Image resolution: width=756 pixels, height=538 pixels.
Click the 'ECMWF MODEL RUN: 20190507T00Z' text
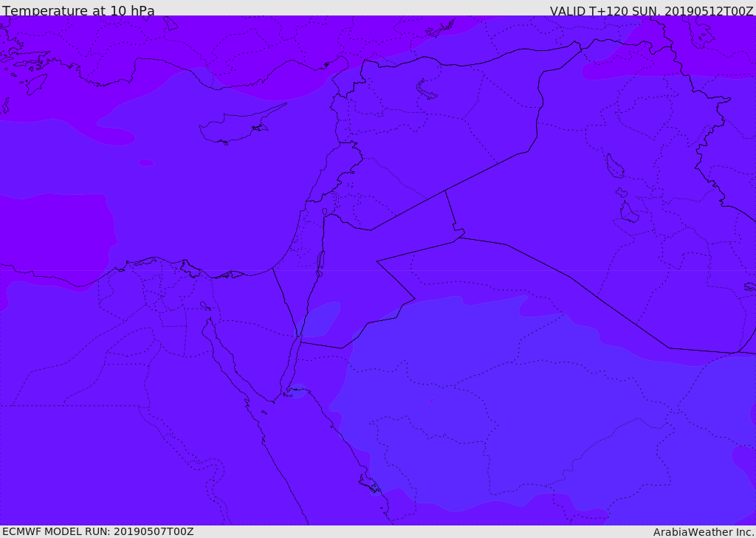pyautogui.click(x=98, y=531)
